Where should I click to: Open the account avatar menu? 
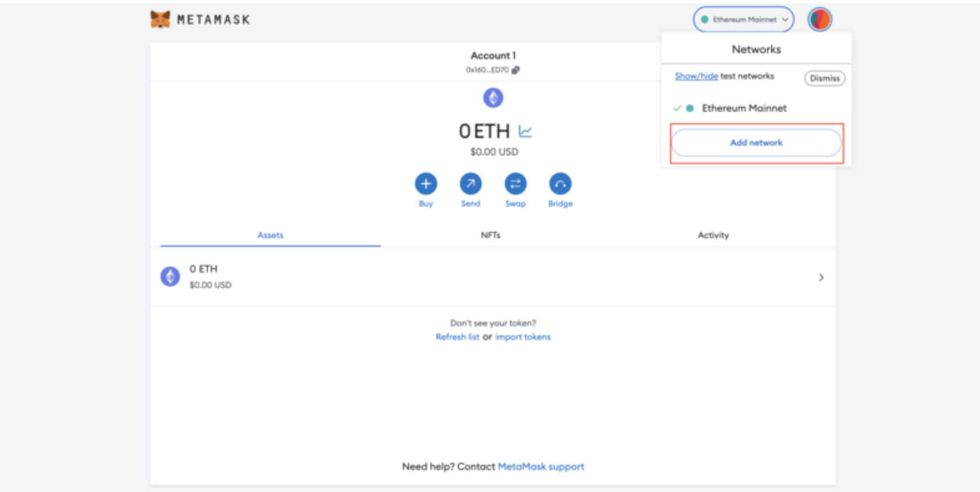(x=819, y=19)
